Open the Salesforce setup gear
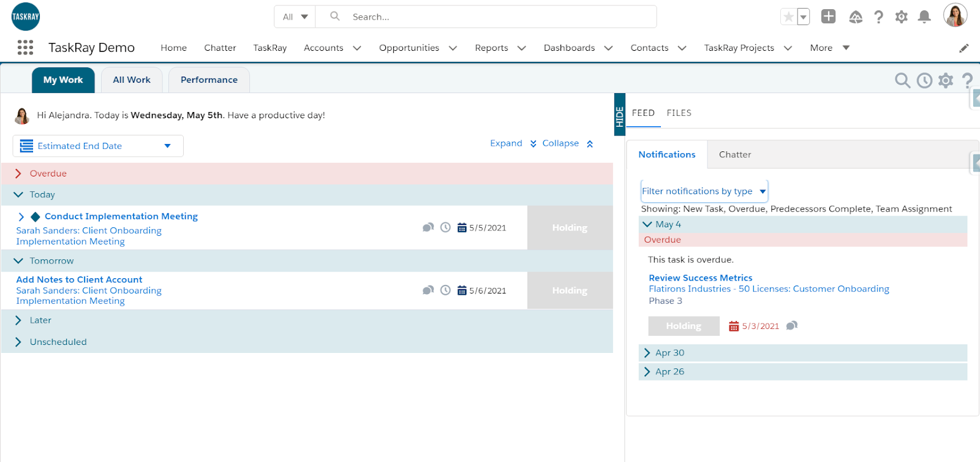 [902, 17]
